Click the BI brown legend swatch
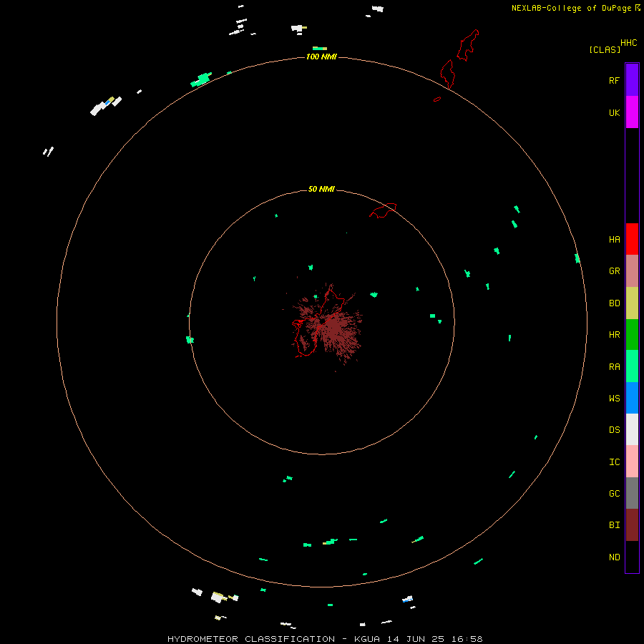The image size is (644, 644). coord(632,525)
